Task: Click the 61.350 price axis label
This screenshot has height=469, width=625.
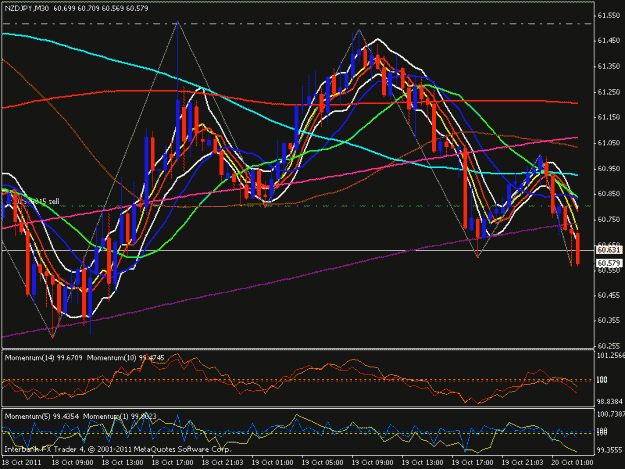Action: click(x=609, y=66)
